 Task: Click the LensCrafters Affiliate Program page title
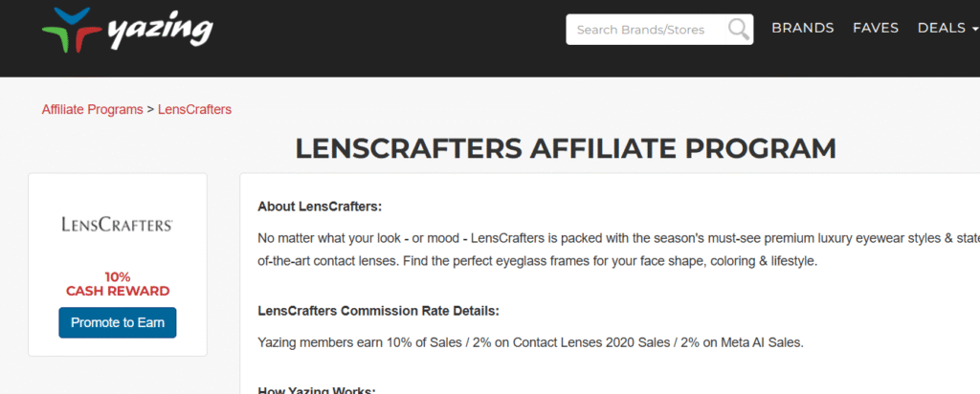coord(566,148)
